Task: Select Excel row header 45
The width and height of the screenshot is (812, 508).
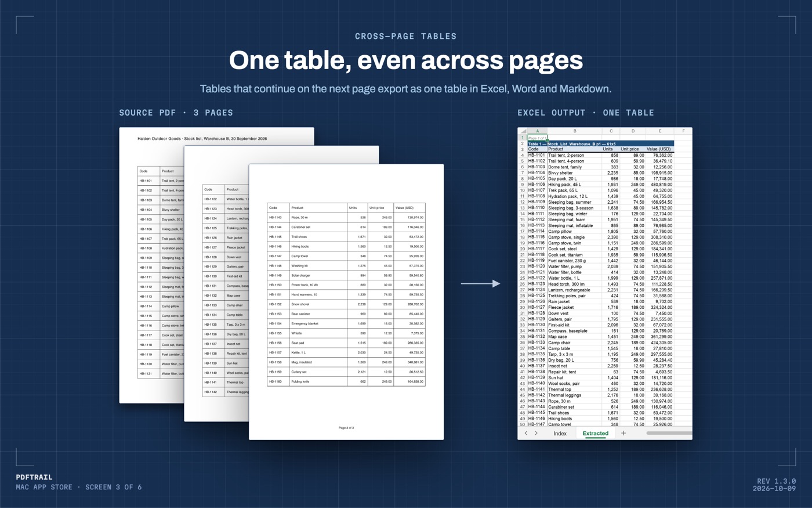Action: point(523,395)
